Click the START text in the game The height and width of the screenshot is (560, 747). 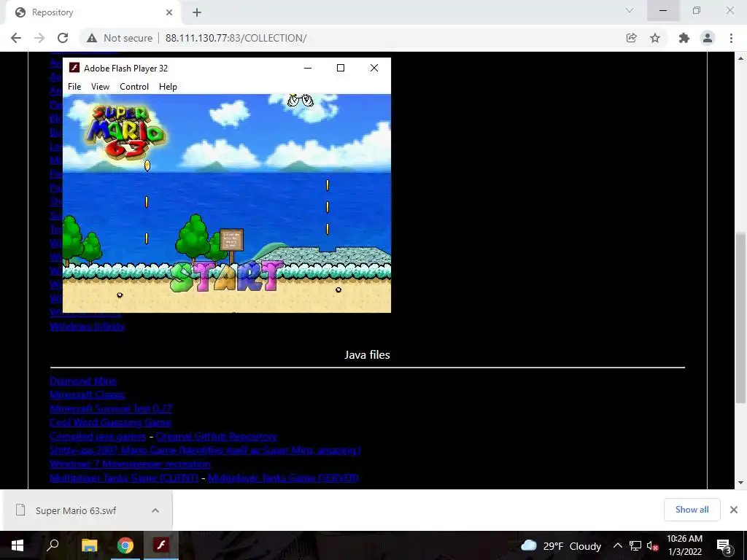coord(226,276)
